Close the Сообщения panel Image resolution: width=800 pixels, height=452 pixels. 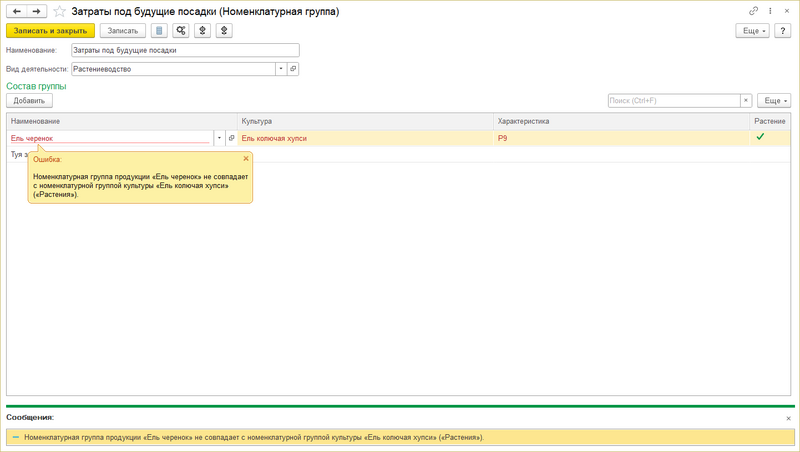tap(788, 418)
